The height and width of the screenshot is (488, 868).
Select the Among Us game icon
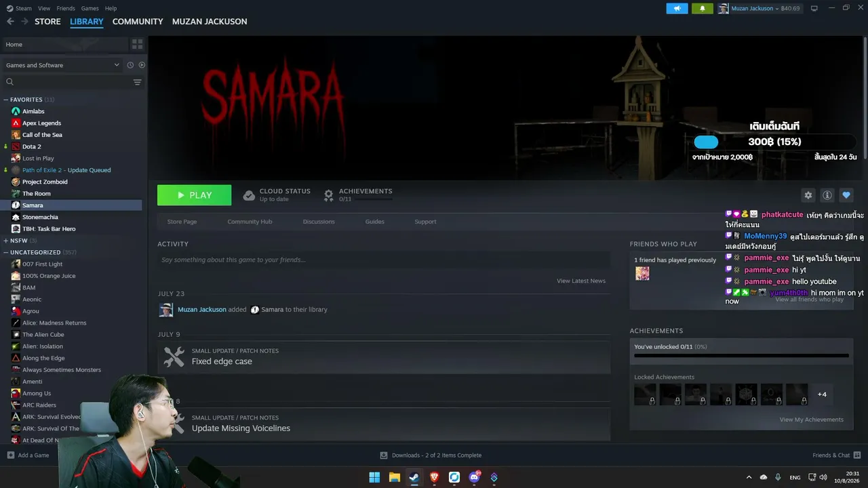[x=16, y=393]
